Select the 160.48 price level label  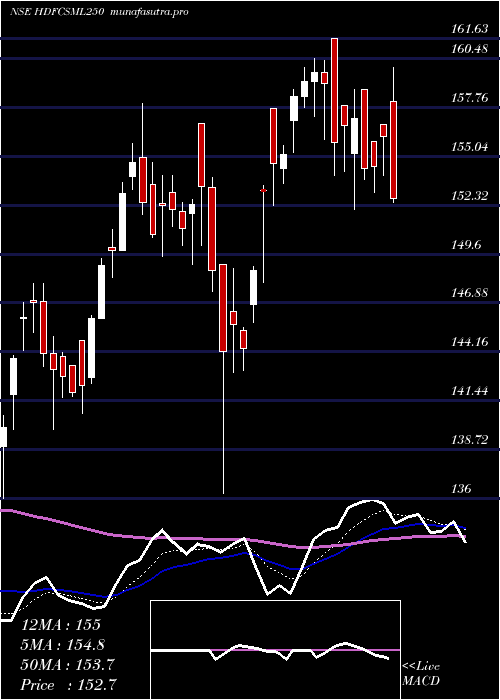tap(469, 49)
